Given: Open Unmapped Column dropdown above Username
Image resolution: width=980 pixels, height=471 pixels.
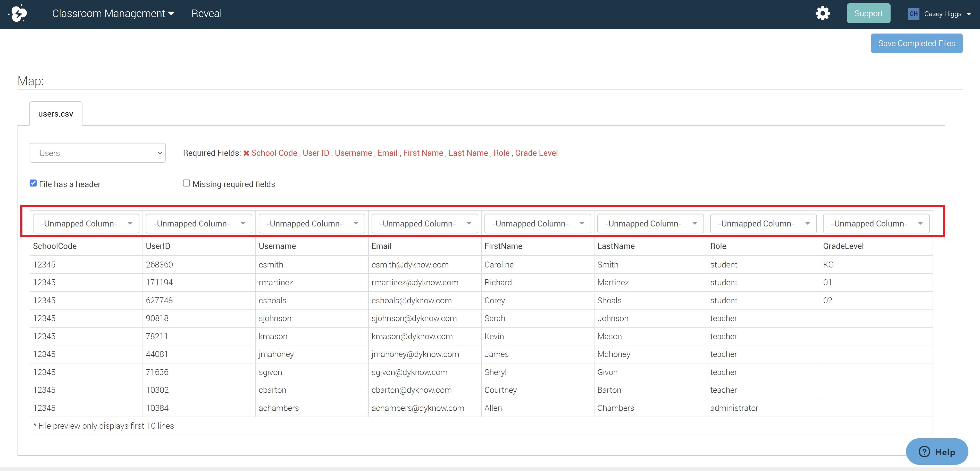Looking at the screenshot, I should pos(312,224).
